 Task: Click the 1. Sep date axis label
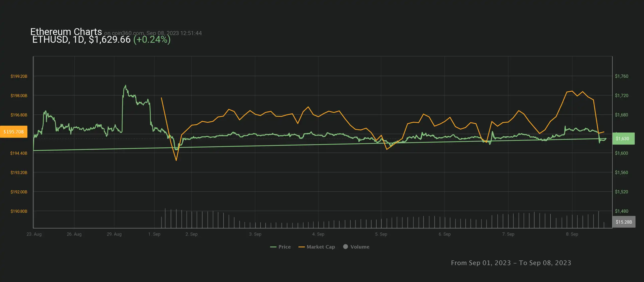tap(154, 234)
